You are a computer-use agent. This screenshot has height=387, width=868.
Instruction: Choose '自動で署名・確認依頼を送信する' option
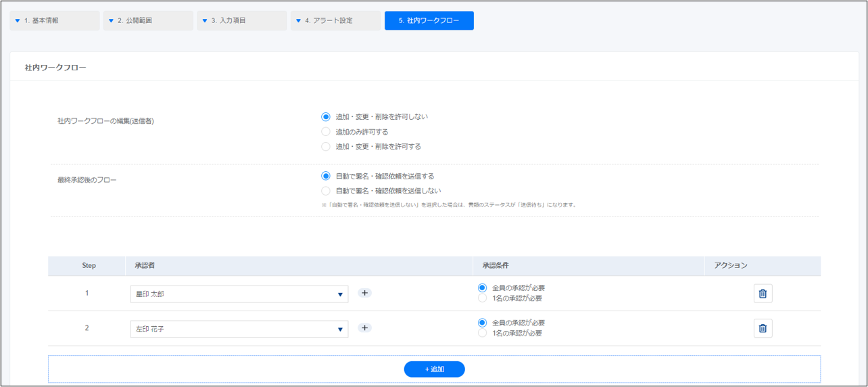pyautogui.click(x=326, y=176)
